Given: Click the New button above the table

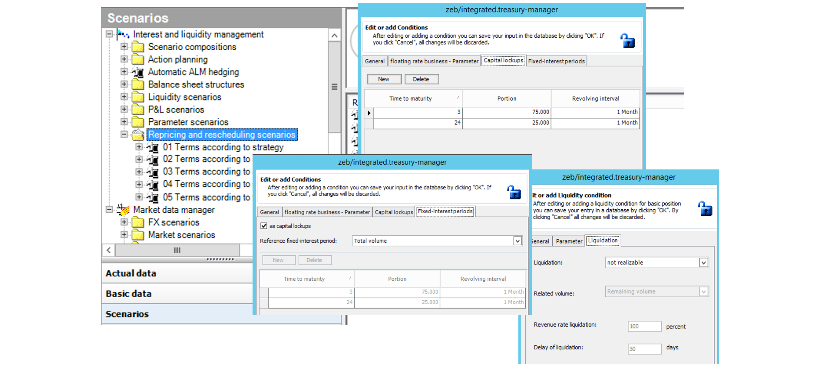Looking at the screenshot, I should [x=384, y=79].
